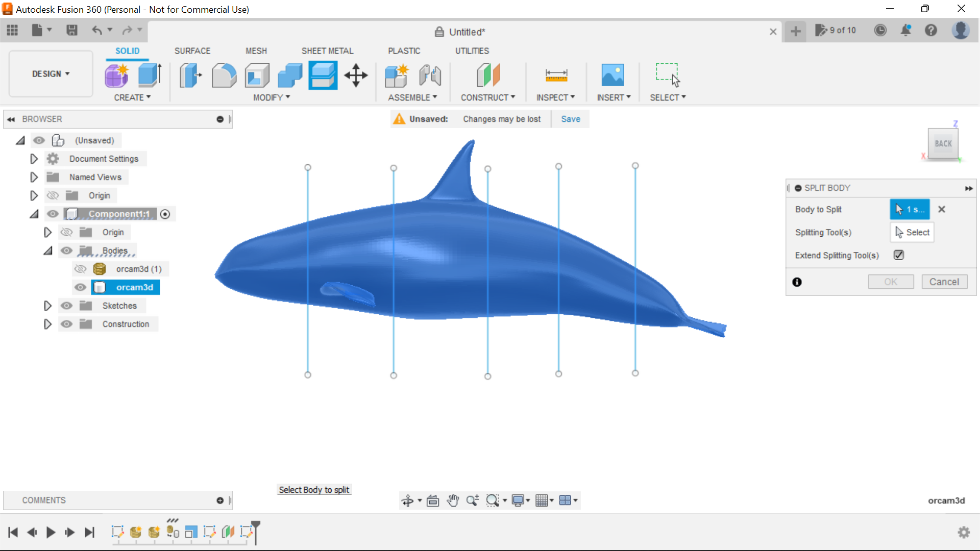The height and width of the screenshot is (551, 980).
Task: Select the Insert Image tool
Action: click(x=613, y=74)
